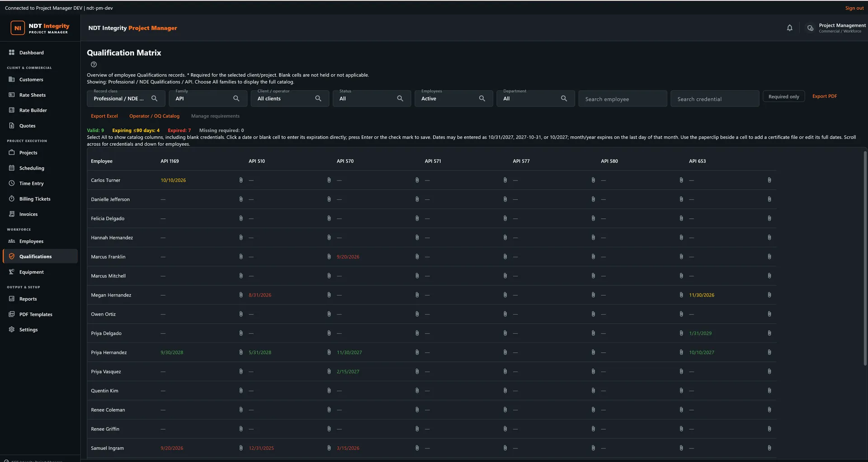Click Samuel Ingram's 12/31/2025 date

pyautogui.click(x=261, y=448)
